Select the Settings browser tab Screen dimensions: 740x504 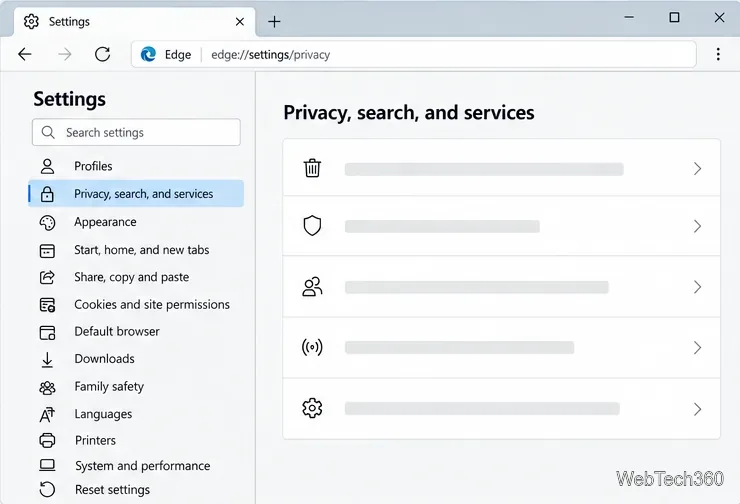135,22
